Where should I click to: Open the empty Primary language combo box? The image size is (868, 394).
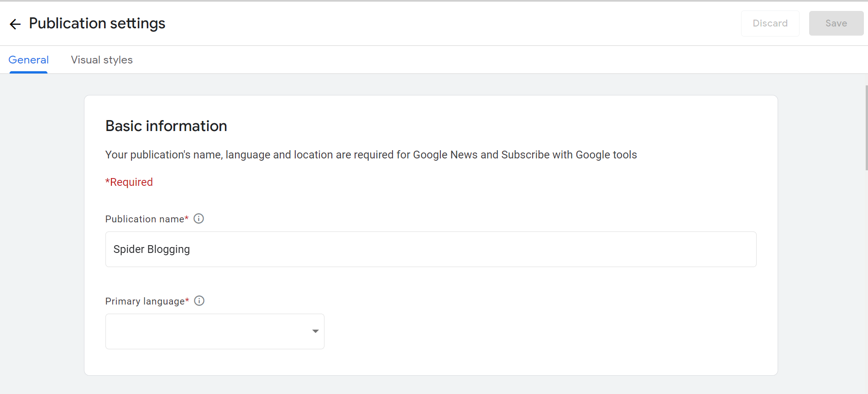208,331
